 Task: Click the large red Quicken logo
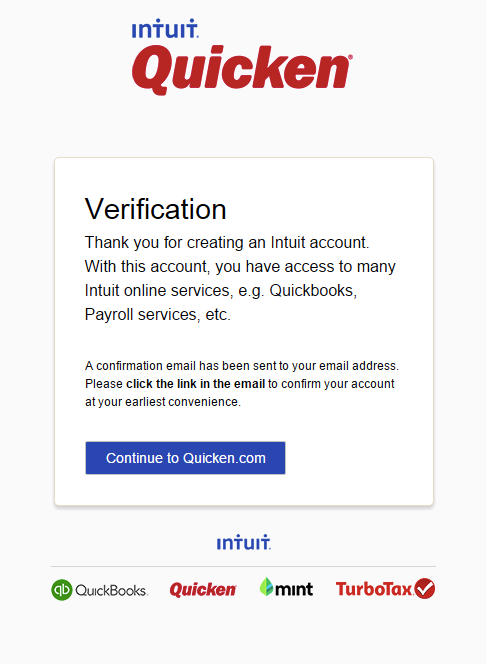[242, 70]
